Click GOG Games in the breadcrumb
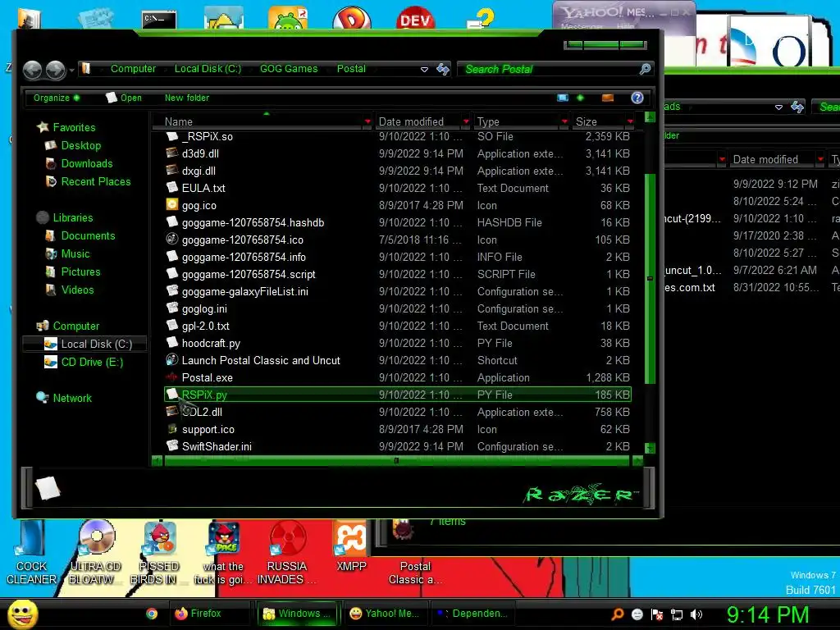Image resolution: width=840 pixels, height=630 pixels. [289, 69]
